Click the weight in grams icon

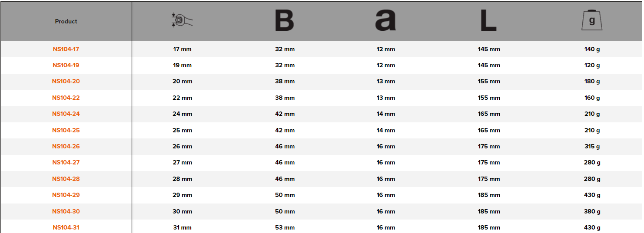point(592,21)
